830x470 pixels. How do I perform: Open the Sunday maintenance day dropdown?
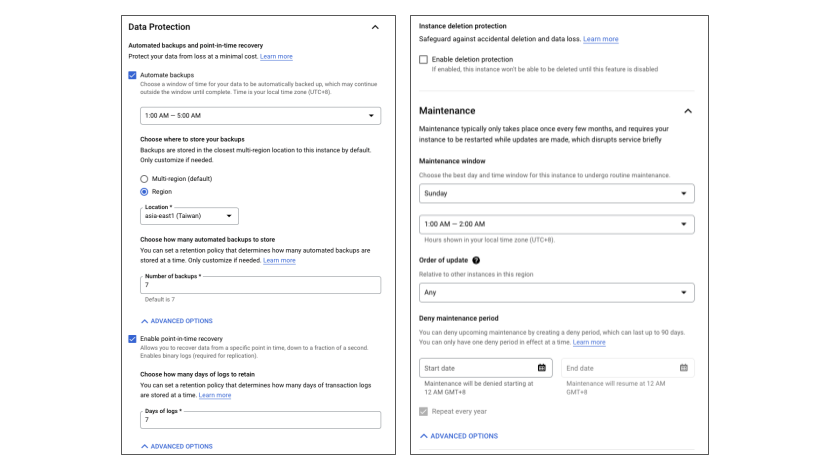point(556,194)
